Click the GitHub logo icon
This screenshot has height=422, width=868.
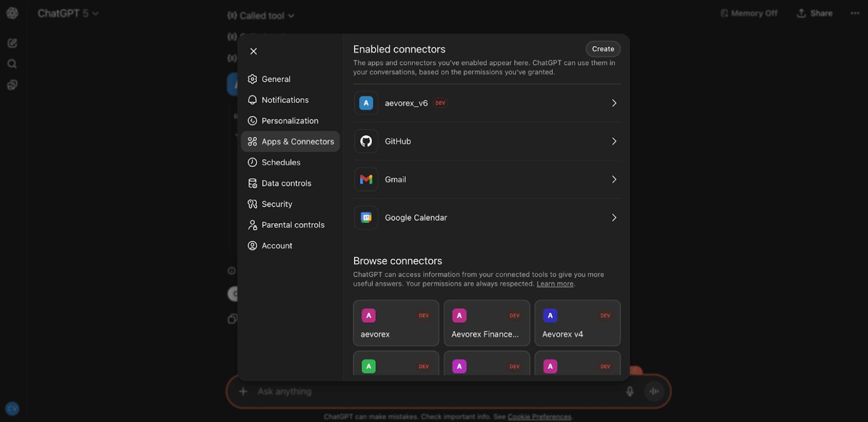coord(366,142)
